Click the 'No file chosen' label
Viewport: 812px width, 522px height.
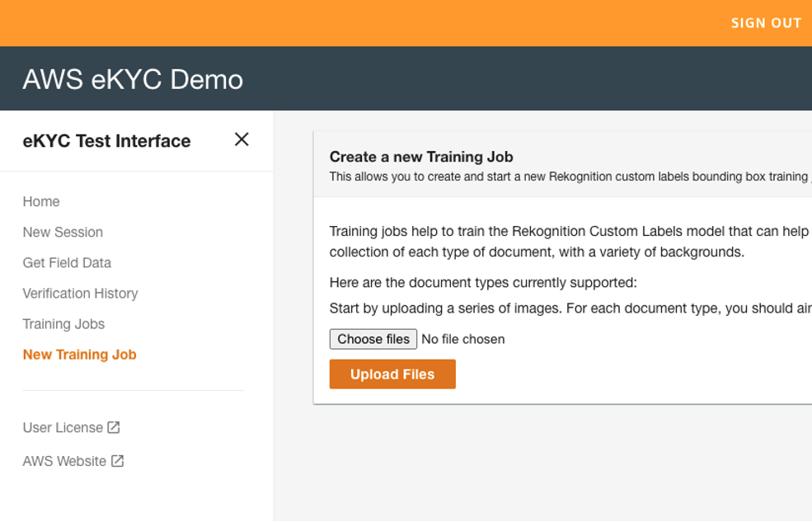(x=463, y=339)
